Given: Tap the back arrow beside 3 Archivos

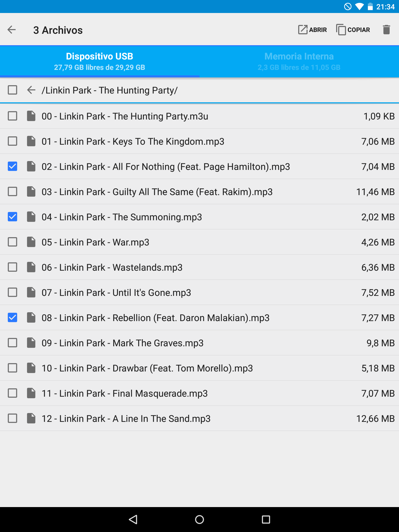Looking at the screenshot, I should click(x=12, y=30).
